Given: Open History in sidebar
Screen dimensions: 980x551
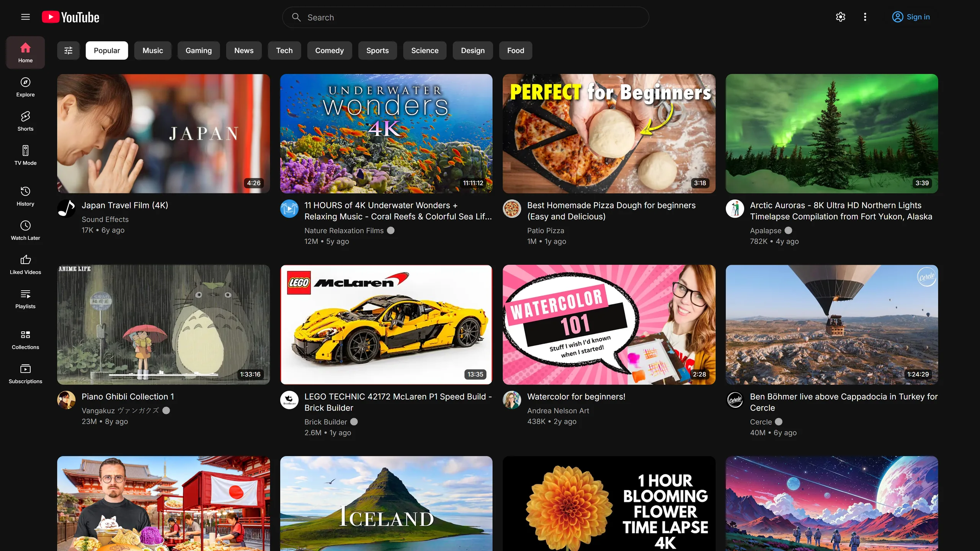Looking at the screenshot, I should tap(25, 196).
